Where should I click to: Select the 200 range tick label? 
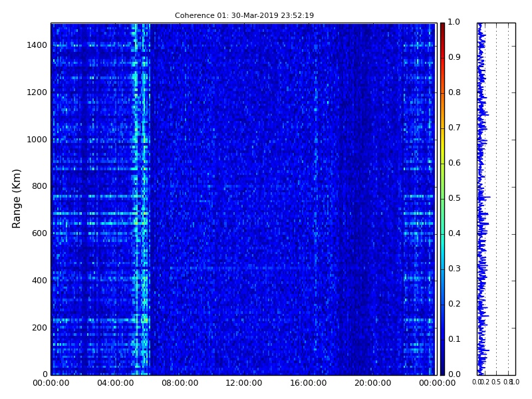pos(39,328)
